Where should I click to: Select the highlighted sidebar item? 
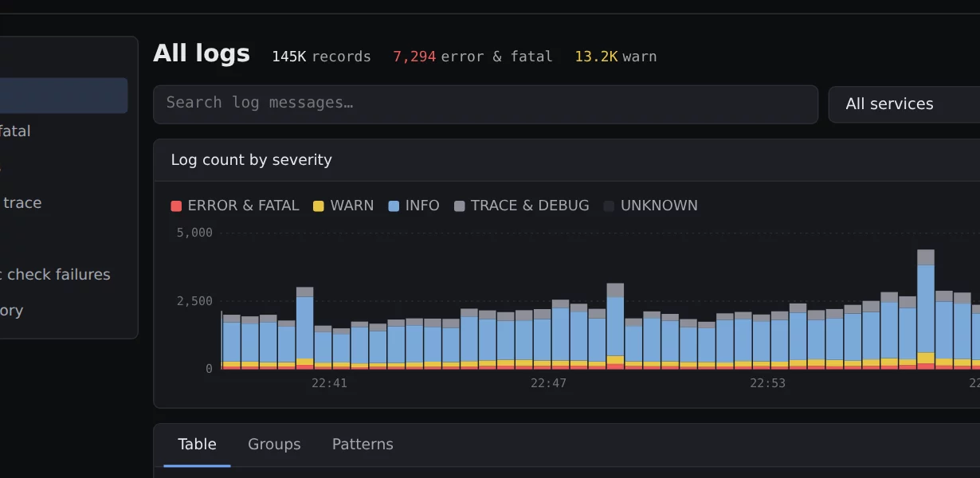click(x=64, y=96)
